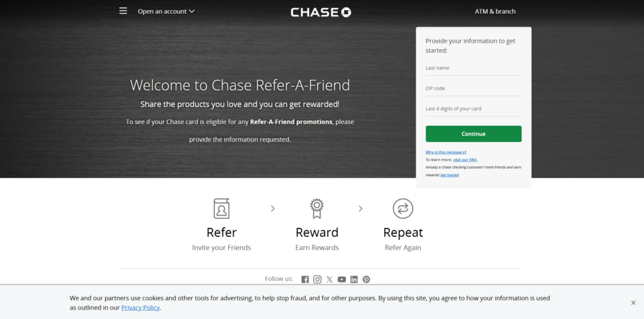644x319 pixels.
Task: Open the hamburger navigation menu
Action: click(123, 11)
